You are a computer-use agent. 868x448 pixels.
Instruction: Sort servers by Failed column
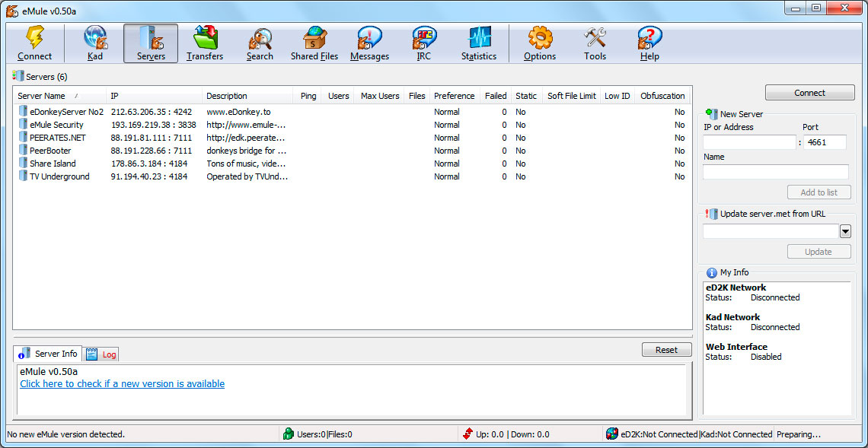495,96
